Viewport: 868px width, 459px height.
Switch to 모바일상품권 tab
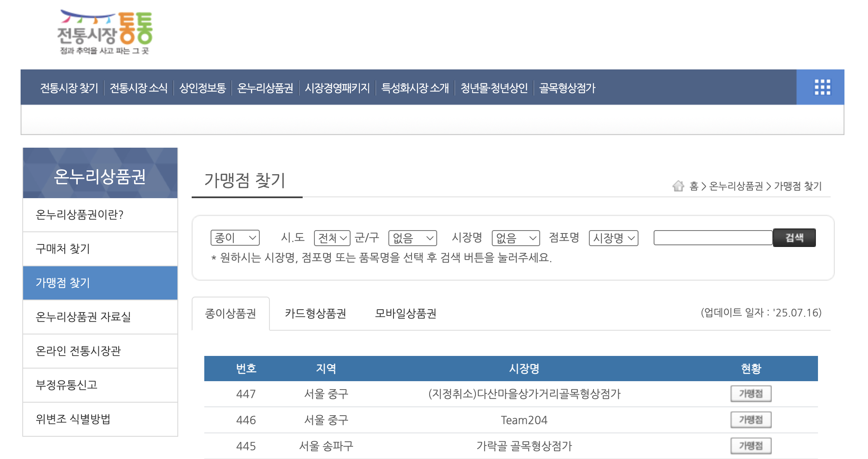coord(405,313)
